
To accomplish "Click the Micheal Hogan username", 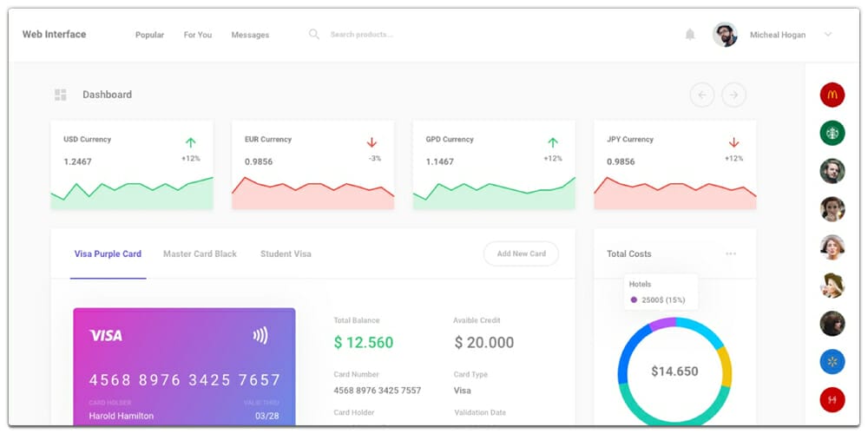I will tap(778, 35).
